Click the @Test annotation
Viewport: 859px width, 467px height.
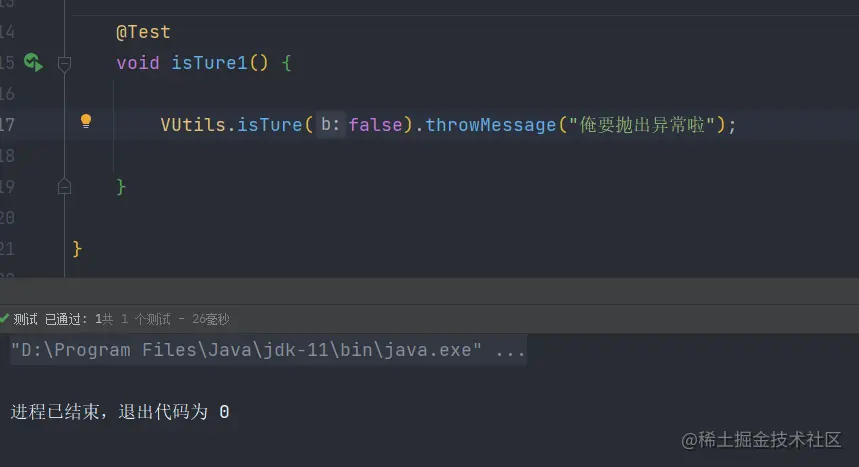[x=143, y=32]
